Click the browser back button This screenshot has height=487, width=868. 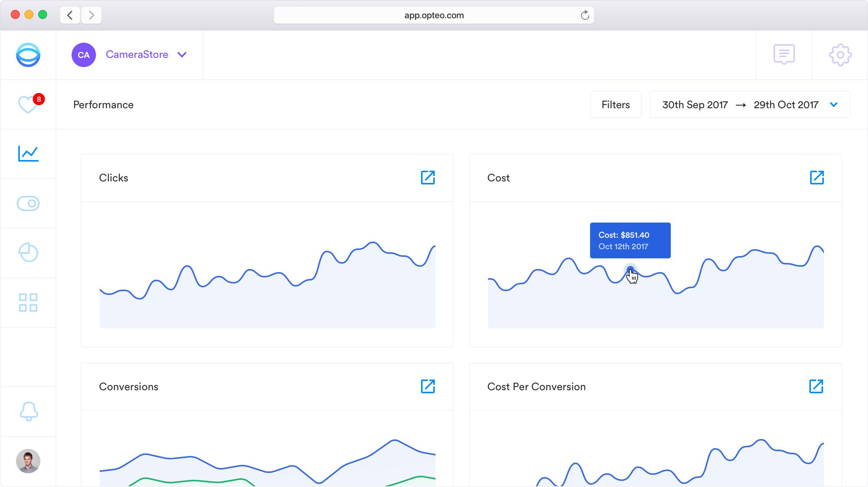(70, 15)
